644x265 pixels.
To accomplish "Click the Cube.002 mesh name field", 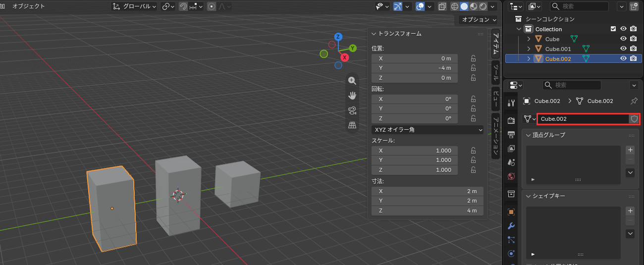I will [584, 119].
